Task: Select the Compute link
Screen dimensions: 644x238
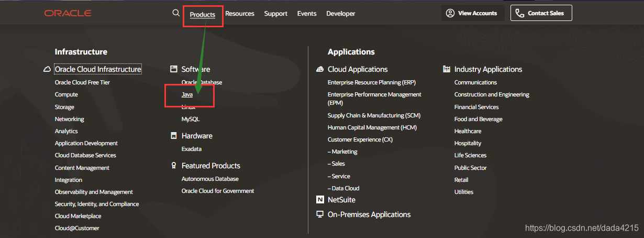Action: pos(66,94)
